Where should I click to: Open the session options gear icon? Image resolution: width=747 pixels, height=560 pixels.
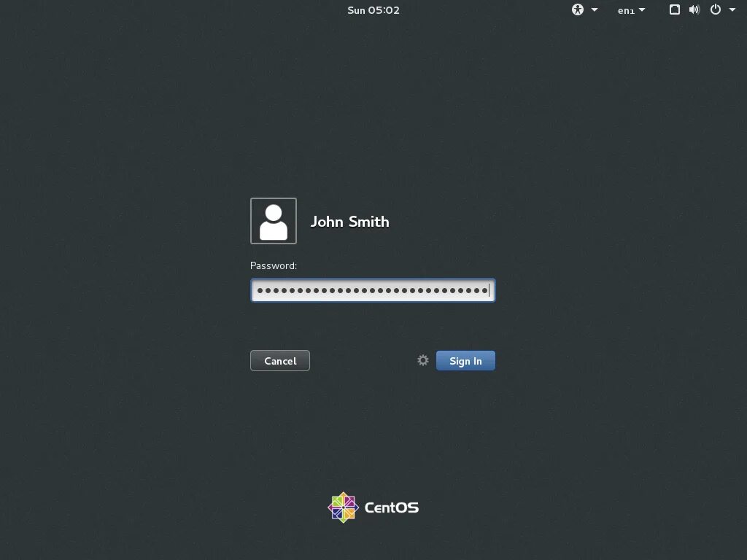pyautogui.click(x=423, y=360)
